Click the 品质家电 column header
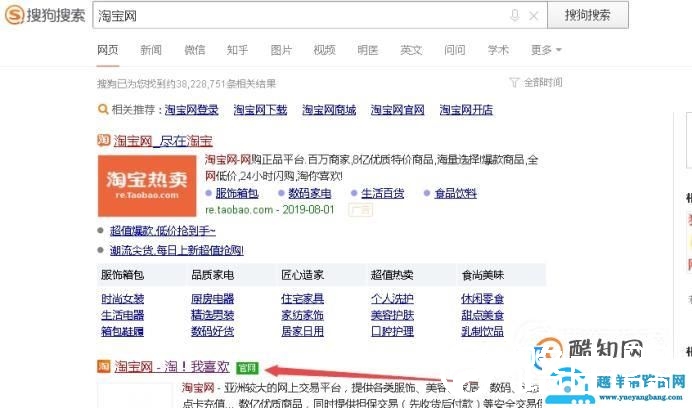The width and height of the screenshot is (692, 408). tap(212, 275)
